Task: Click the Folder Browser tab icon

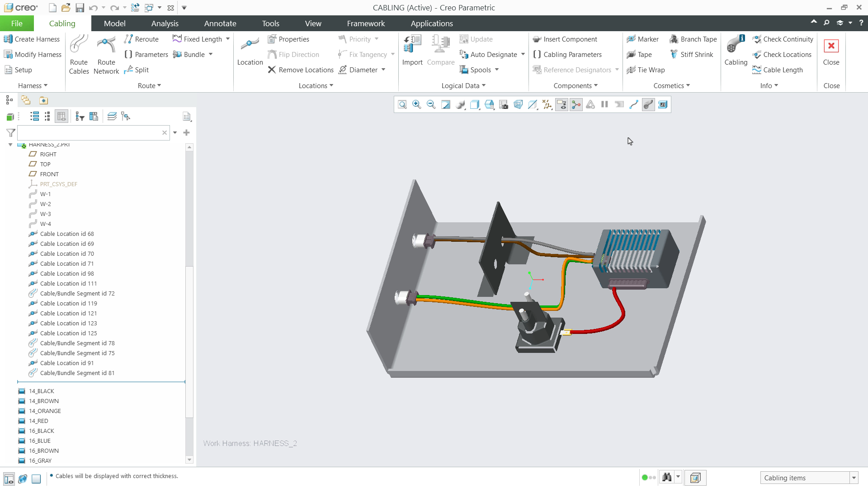Action: point(26,100)
